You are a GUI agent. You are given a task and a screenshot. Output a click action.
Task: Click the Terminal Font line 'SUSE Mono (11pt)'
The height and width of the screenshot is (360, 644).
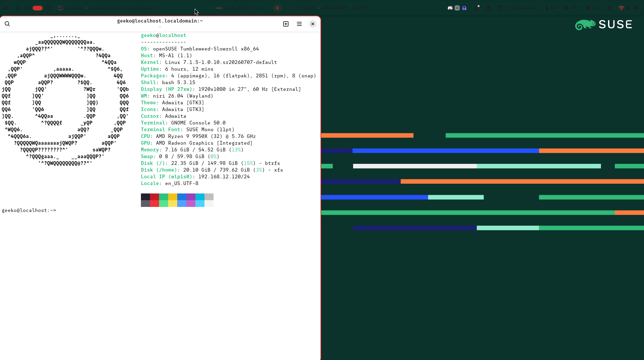(x=188, y=130)
